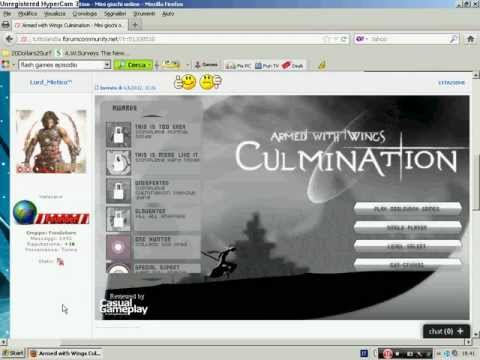Click the user avatar image

tap(51, 142)
